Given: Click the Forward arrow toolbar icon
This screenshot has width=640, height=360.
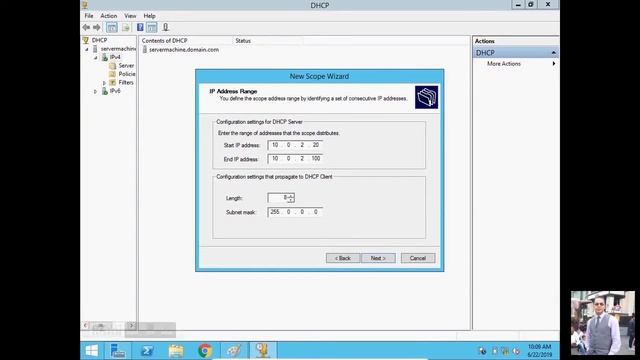Looking at the screenshot, I should coord(97,27).
